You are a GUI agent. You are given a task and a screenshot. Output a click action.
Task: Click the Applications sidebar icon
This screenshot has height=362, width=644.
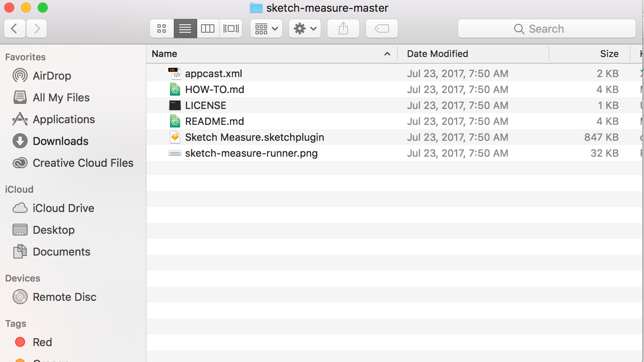pos(20,119)
